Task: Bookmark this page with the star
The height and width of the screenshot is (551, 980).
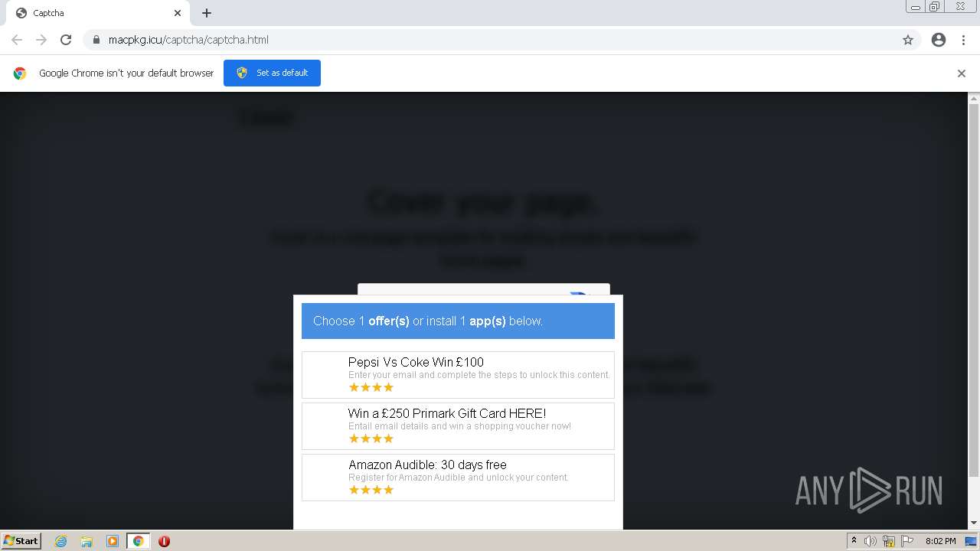Action: point(908,40)
